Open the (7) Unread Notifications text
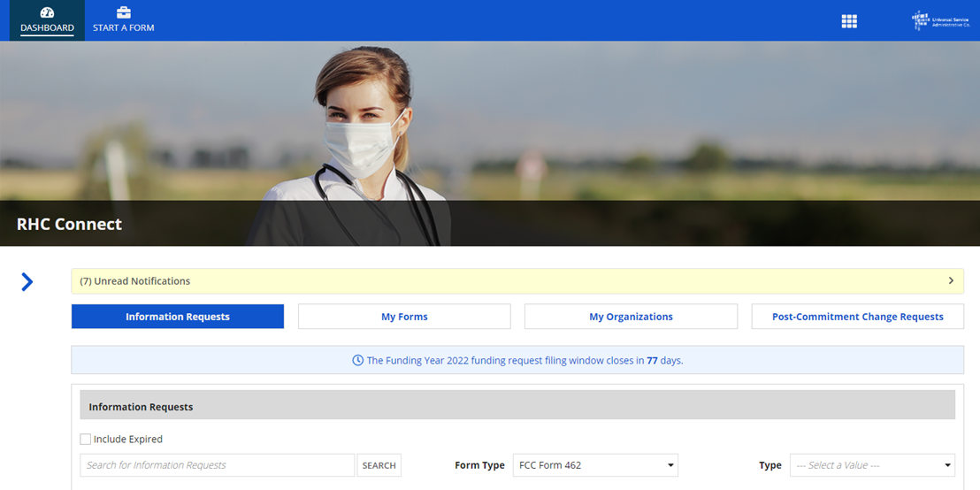The height and width of the screenshot is (490, 980). [x=135, y=281]
